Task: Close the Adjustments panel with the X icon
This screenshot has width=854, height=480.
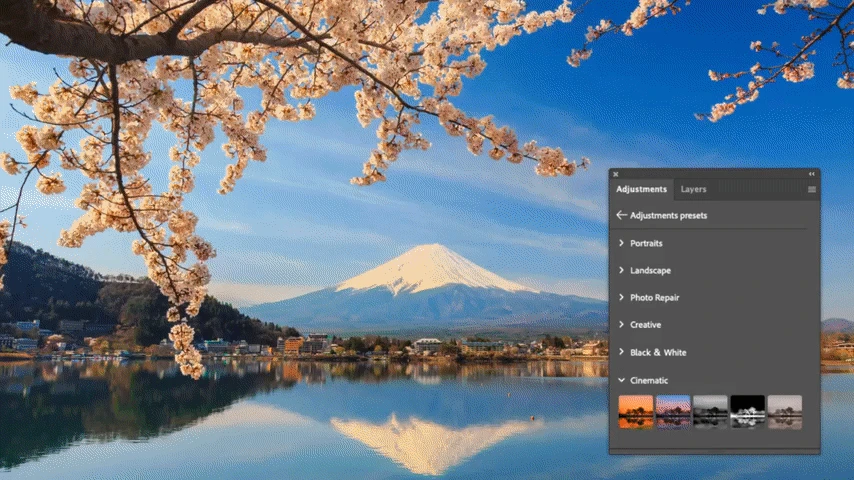Action: 616,174
